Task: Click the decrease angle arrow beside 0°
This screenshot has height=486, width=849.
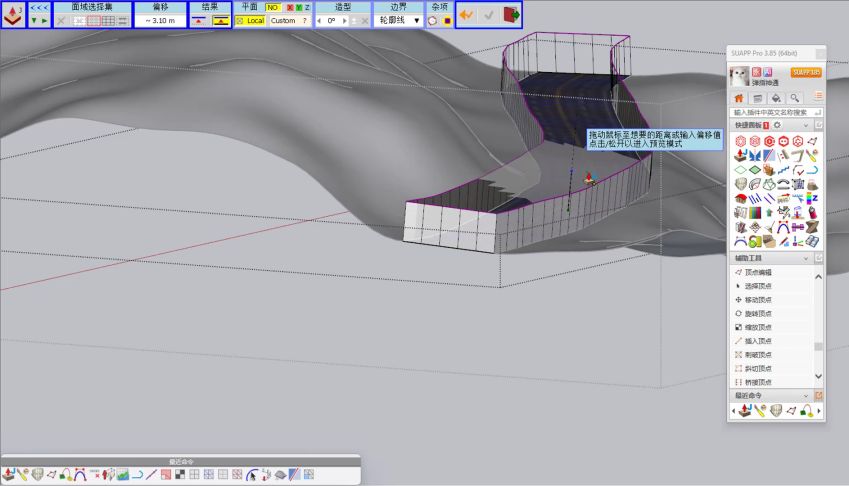Action: [x=319, y=21]
